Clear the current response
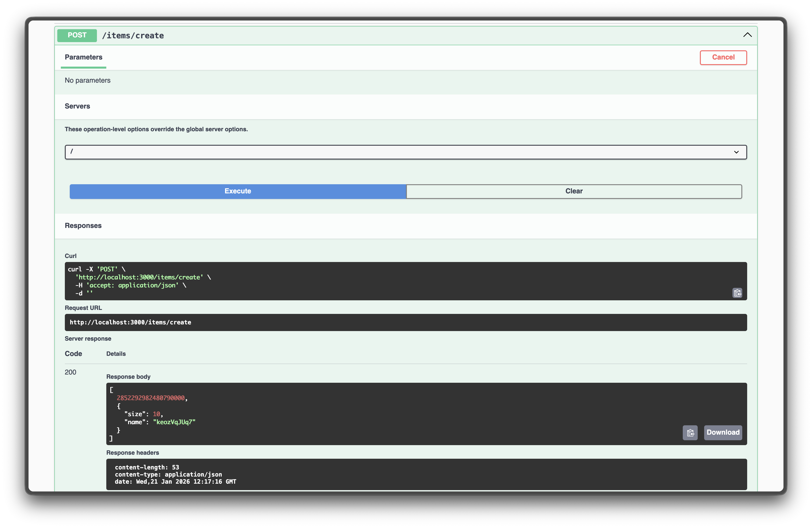The width and height of the screenshot is (812, 528). pyautogui.click(x=574, y=191)
